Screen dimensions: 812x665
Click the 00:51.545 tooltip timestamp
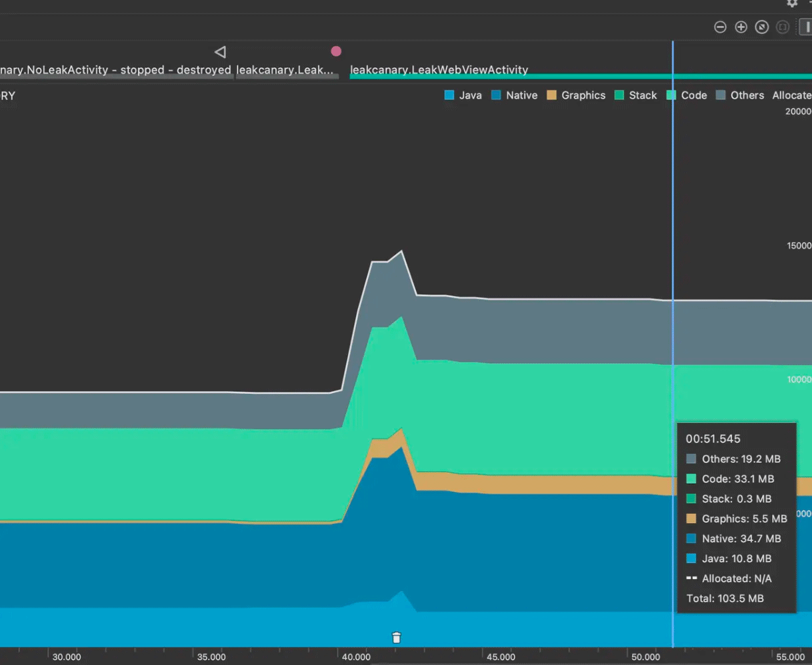713,439
